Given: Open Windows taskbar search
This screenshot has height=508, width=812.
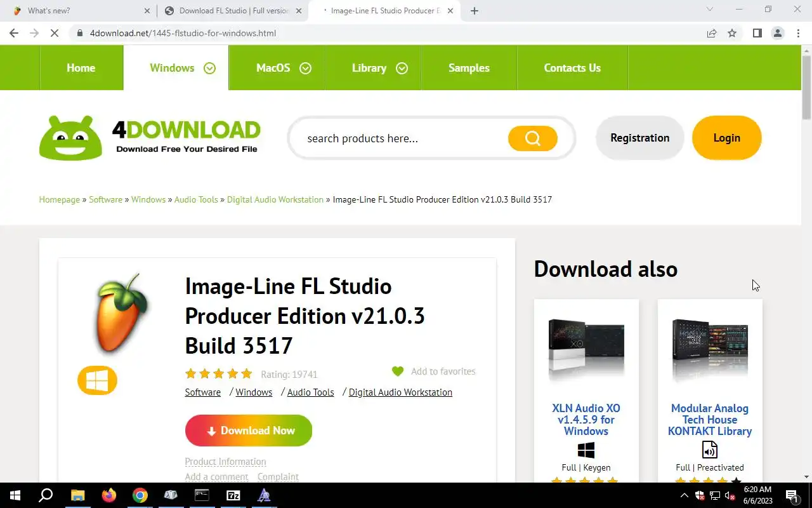Looking at the screenshot, I should (x=46, y=495).
